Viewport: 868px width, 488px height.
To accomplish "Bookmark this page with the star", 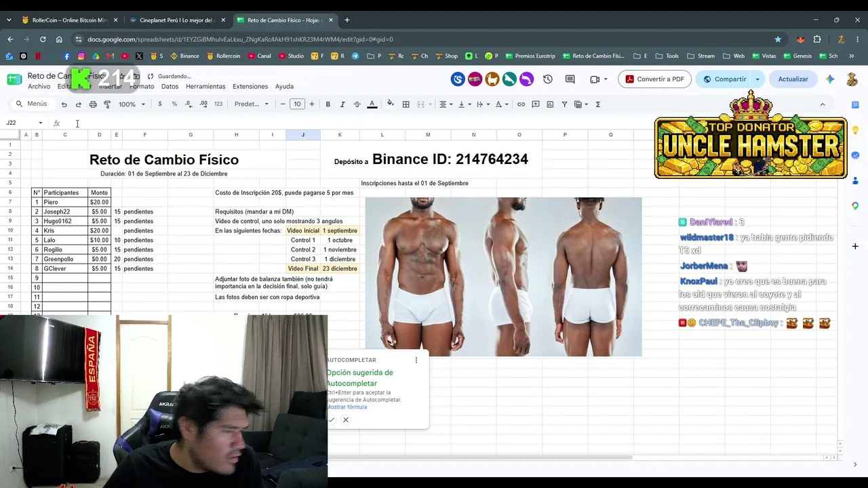I will click(x=778, y=39).
